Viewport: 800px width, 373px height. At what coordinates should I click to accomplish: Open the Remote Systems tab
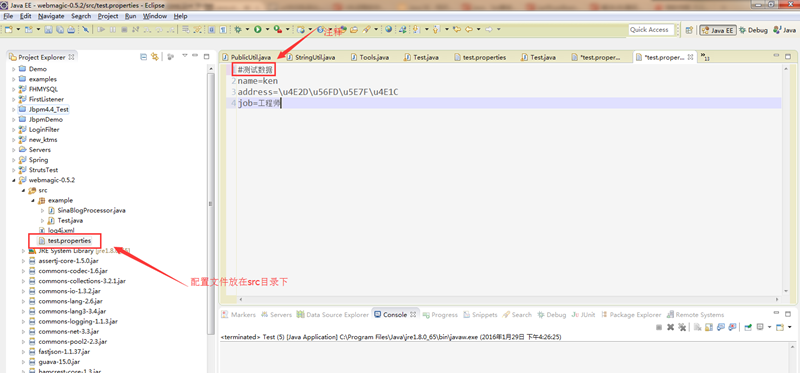pyautogui.click(x=695, y=315)
